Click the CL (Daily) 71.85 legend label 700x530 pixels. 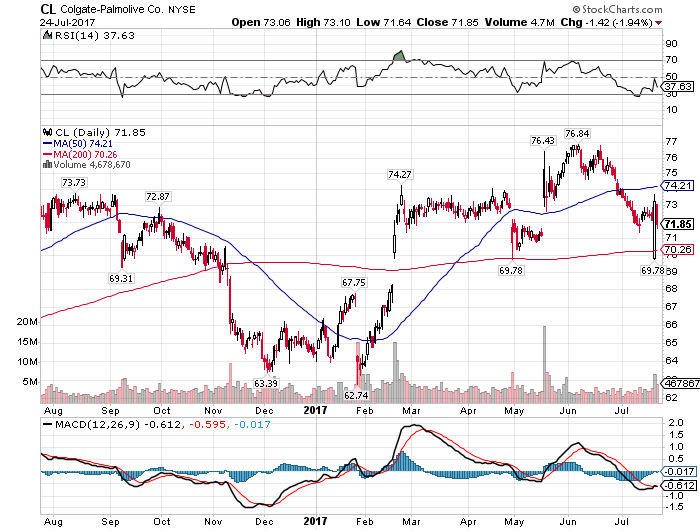[100, 132]
